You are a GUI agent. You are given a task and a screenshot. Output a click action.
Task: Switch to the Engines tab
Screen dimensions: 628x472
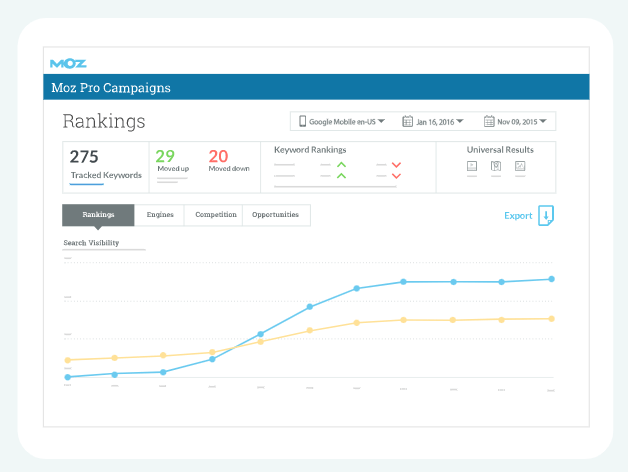tap(160, 215)
